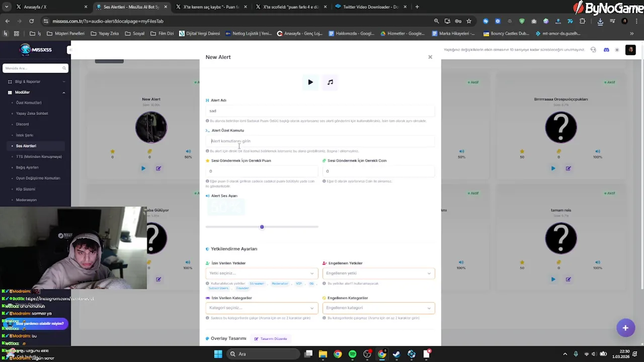The height and width of the screenshot is (362, 644).
Task: Click the Tasarımı Düzenle button
Action: click(x=271, y=338)
